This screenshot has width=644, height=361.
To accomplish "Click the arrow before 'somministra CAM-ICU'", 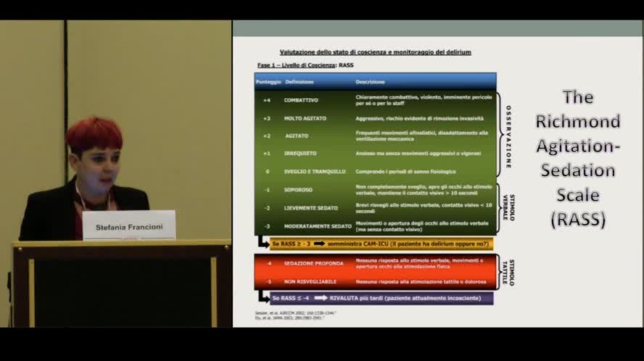I will click(x=319, y=244).
